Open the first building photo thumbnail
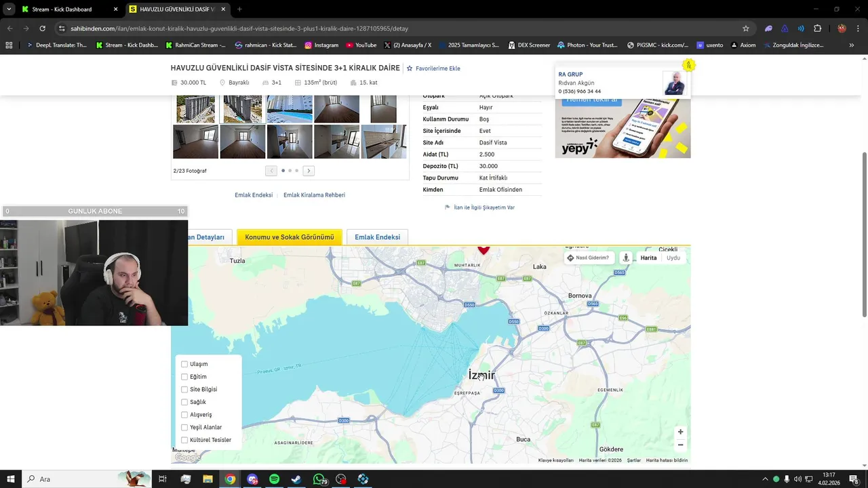 (x=195, y=109)
